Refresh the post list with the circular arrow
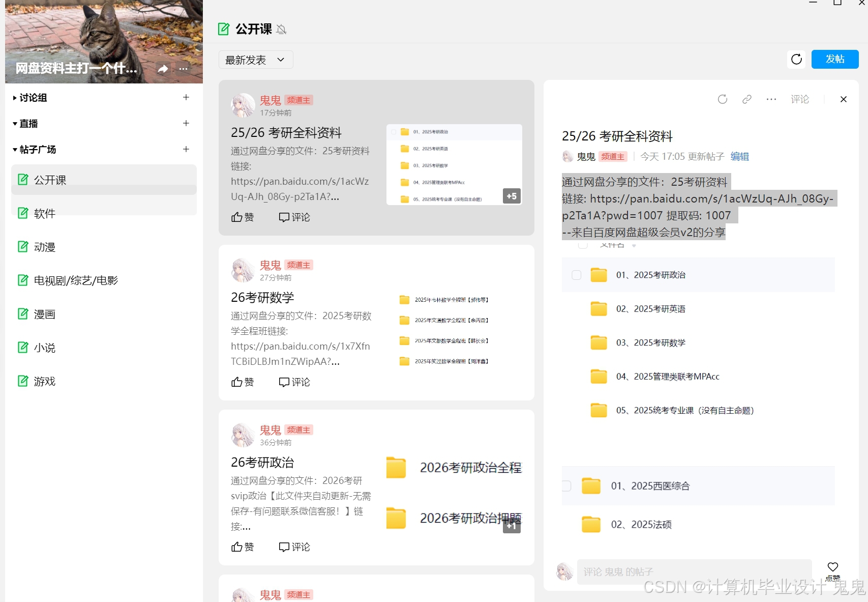 (x=796, y=59)
